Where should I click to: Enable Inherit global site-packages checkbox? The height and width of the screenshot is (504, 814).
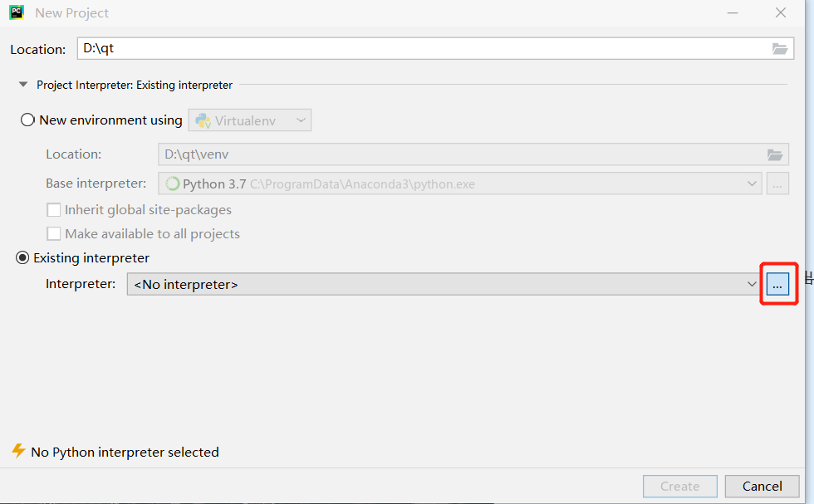pyautogui.click(x=54, y=210)
